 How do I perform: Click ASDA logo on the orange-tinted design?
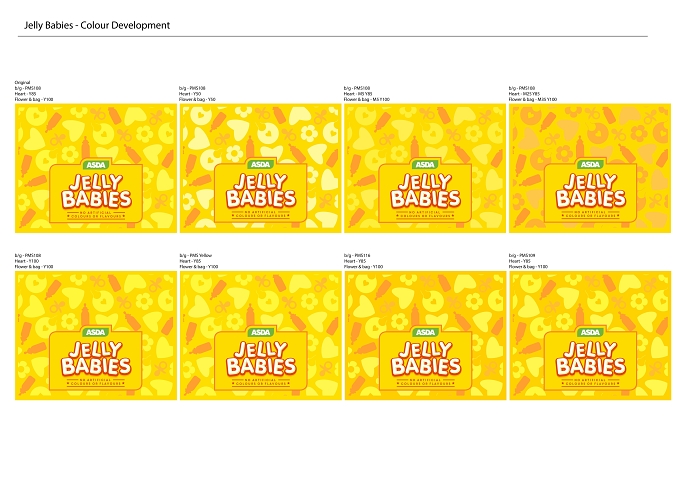(x=590, y=165)
